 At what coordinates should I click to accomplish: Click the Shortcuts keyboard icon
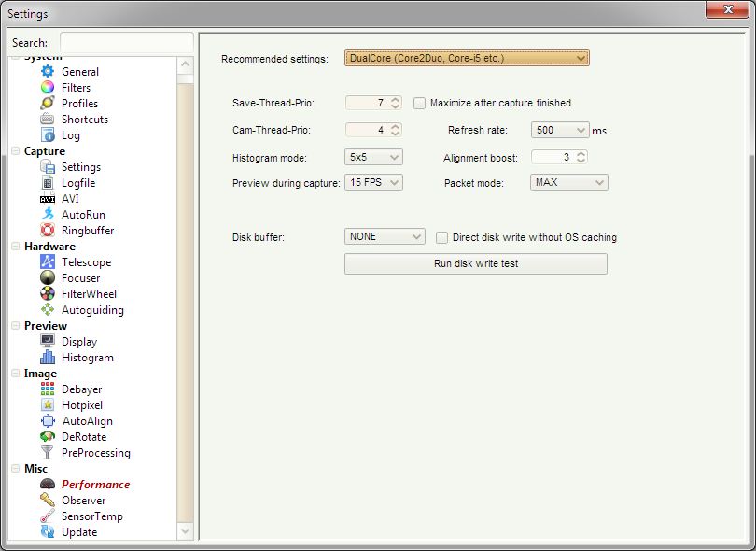[48, 120]
